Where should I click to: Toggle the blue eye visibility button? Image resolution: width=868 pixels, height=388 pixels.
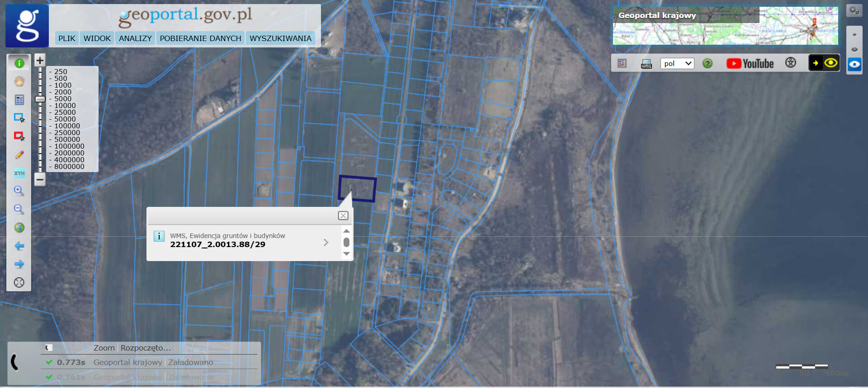[x=854, y=64]
